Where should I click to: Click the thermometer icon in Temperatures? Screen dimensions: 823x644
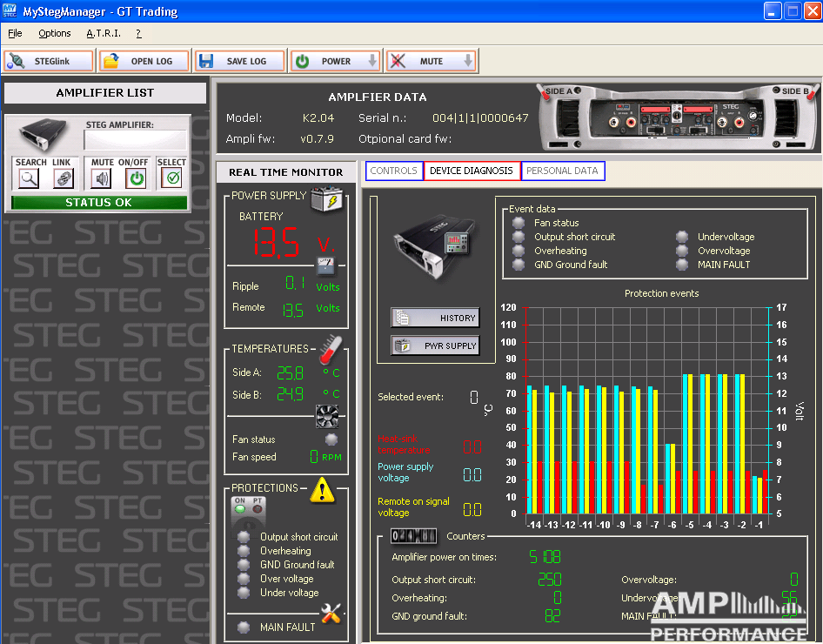pyautogui.click(x=331, y=349)
